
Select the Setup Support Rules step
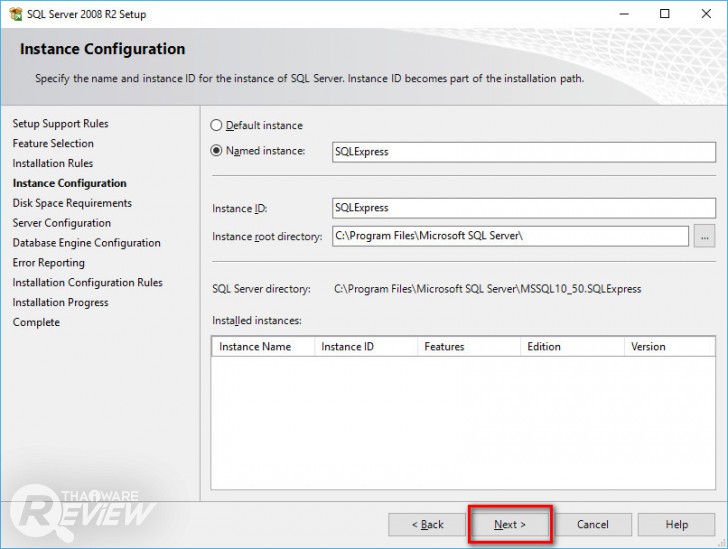pos(60,124)
